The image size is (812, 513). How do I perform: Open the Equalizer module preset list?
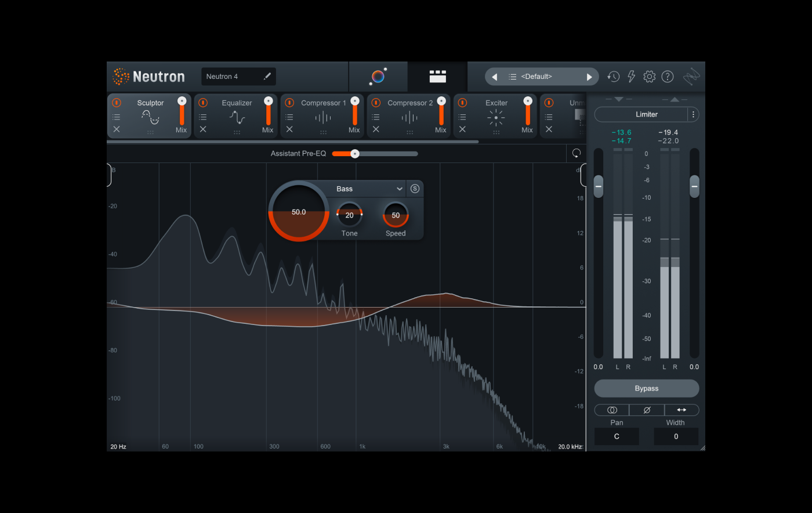(203, 117)
